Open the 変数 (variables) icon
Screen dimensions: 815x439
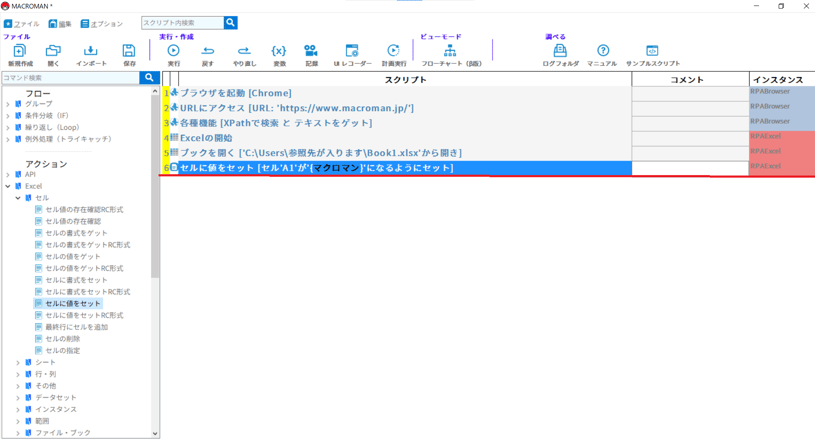coord(279,50)
